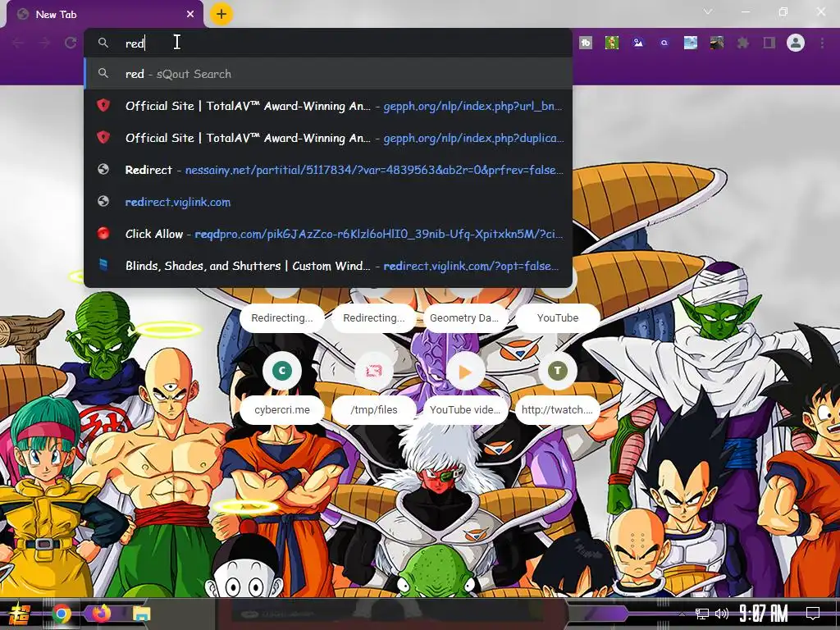Open the image search extension icon

(638, 43)
